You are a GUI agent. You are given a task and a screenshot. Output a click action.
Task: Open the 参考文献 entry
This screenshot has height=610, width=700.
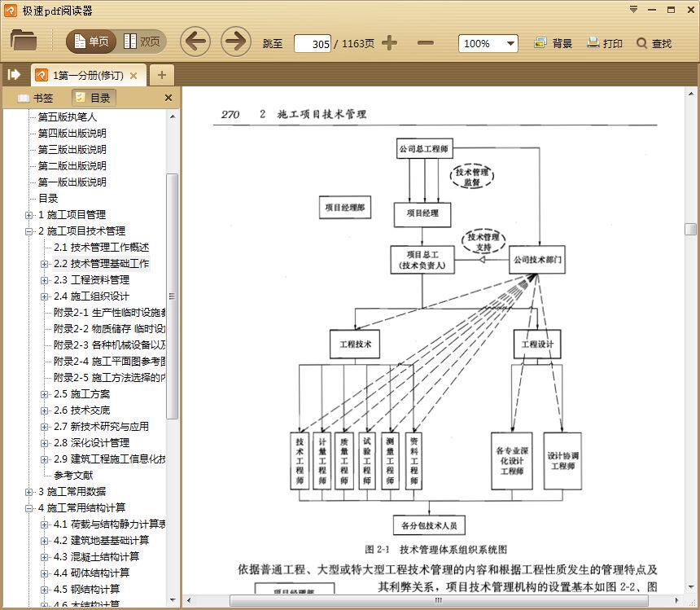[73, 476]
